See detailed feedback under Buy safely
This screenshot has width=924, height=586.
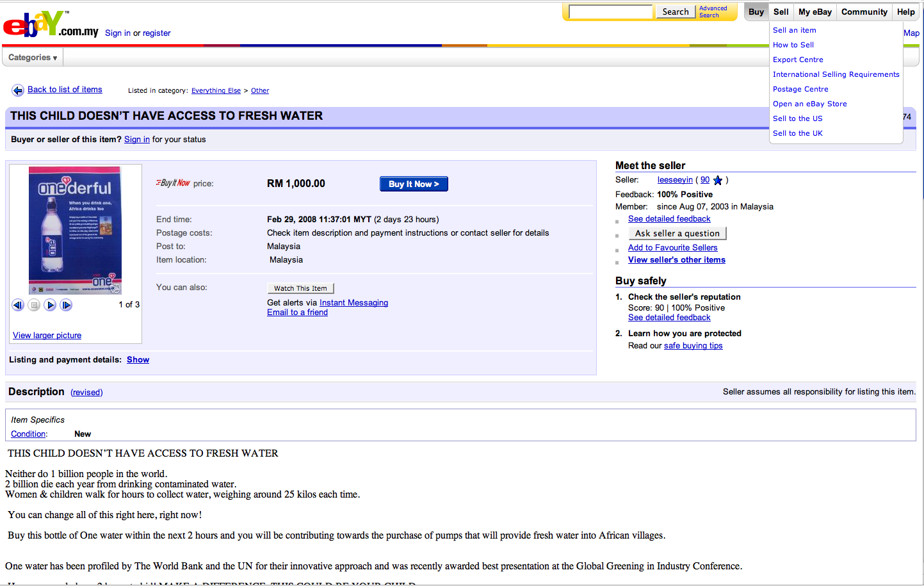click(x=669, y=318)
